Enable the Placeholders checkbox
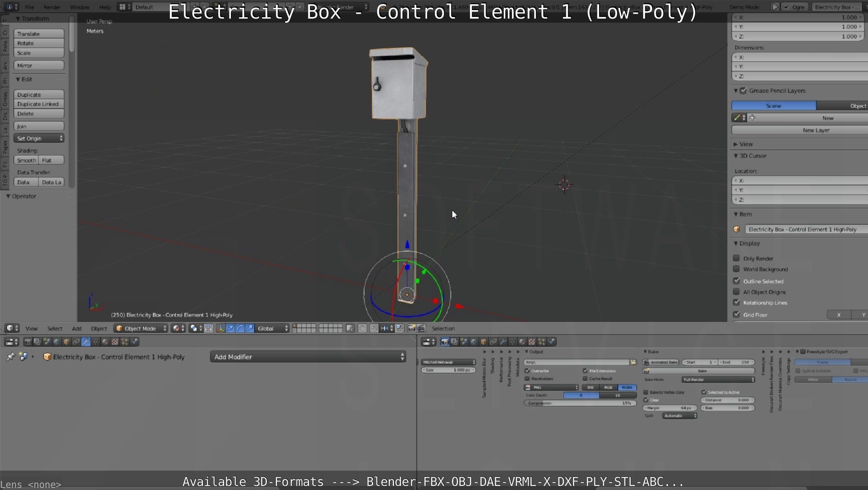This screenshot has width=868, height=490. pos(527,379)
